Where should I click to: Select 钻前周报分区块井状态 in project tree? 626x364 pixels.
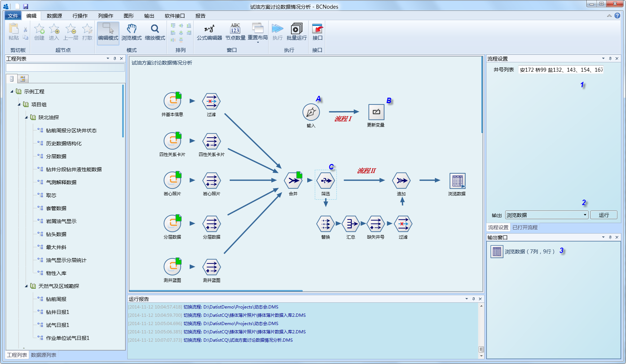pyautogui.click(x=71, y=130)
